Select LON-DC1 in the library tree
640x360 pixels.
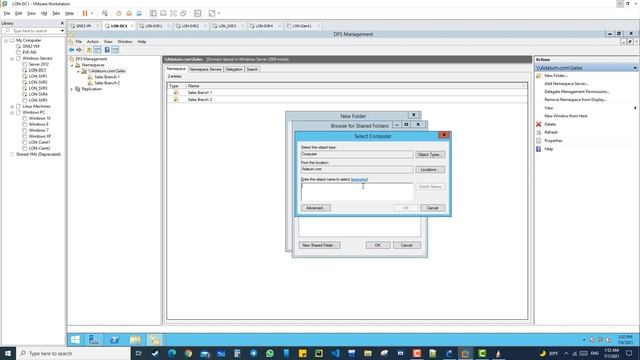[x=38, y=70]
